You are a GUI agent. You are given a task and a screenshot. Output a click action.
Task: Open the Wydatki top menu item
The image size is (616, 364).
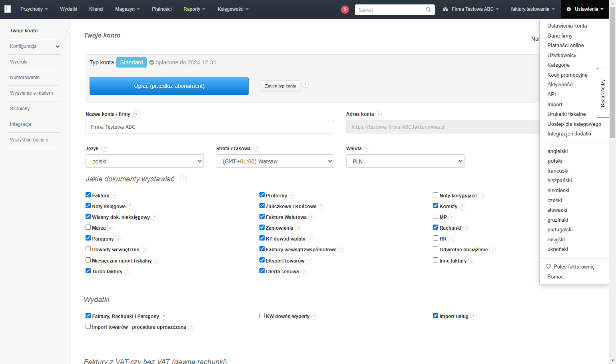[68, 9]
